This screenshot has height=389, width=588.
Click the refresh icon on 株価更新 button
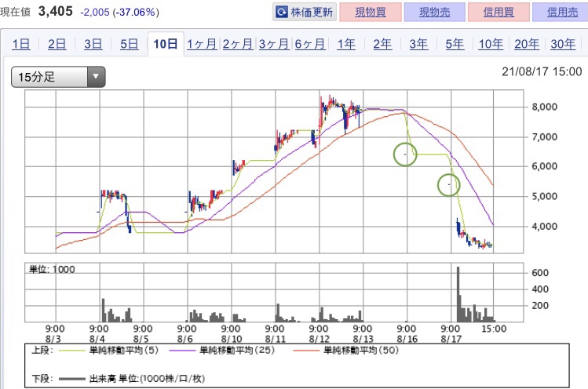coord(282,13)
